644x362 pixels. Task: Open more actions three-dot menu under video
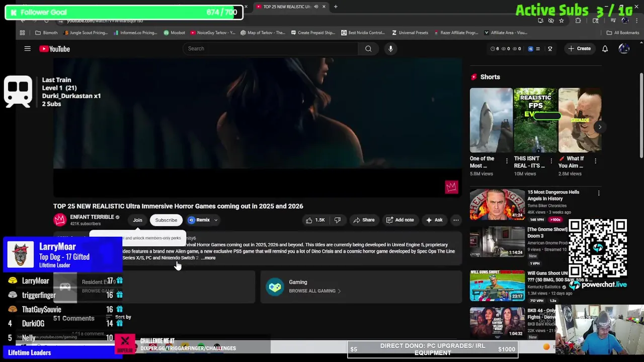tap(456, 220)
